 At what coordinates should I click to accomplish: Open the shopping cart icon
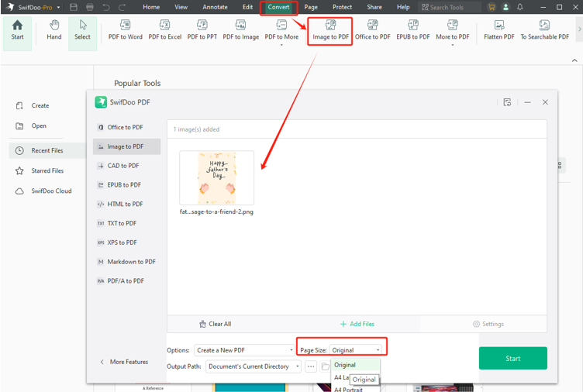point(492,7)
